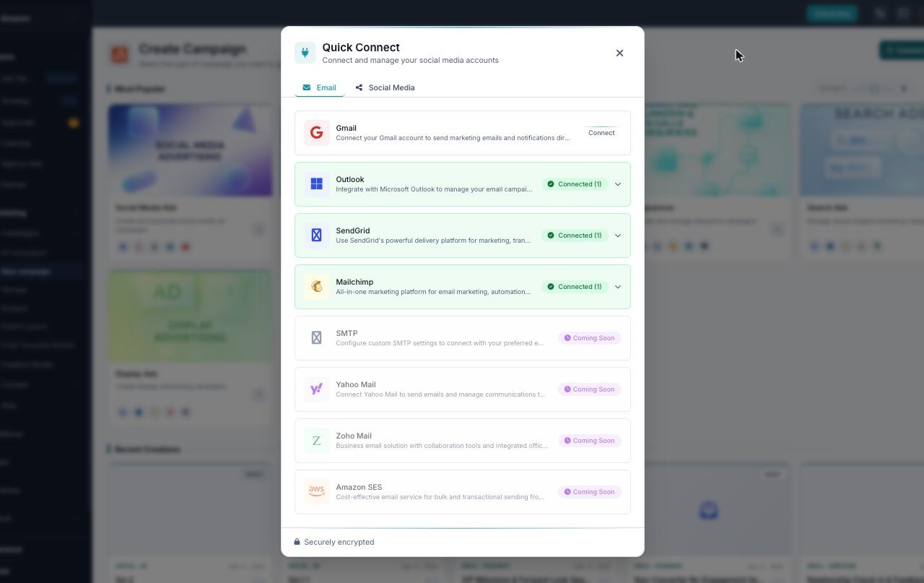This screenshot has width=924, height=583.
Task: Click the Gmail logo icon
Action: pos(316,133)
